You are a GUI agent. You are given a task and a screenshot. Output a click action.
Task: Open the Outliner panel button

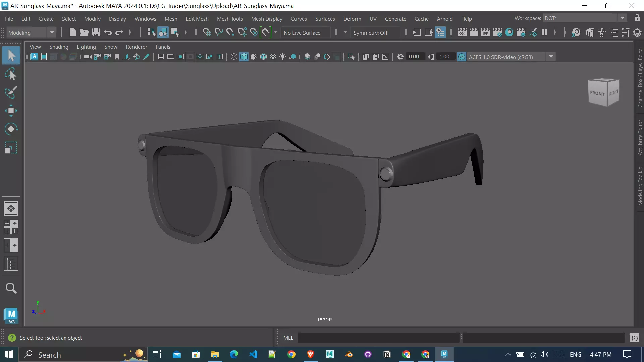(11, 264)
